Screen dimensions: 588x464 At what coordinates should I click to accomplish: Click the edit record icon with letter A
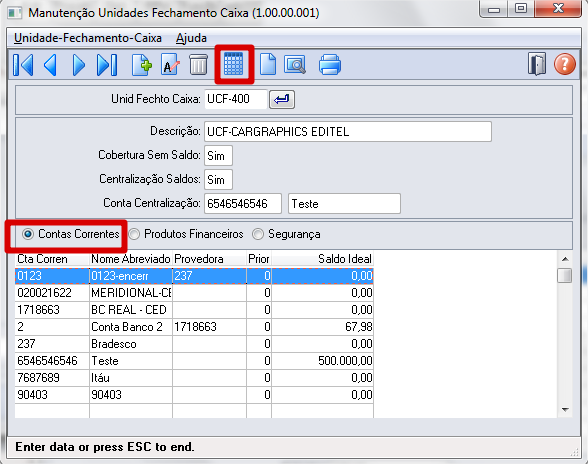[170, 65]
